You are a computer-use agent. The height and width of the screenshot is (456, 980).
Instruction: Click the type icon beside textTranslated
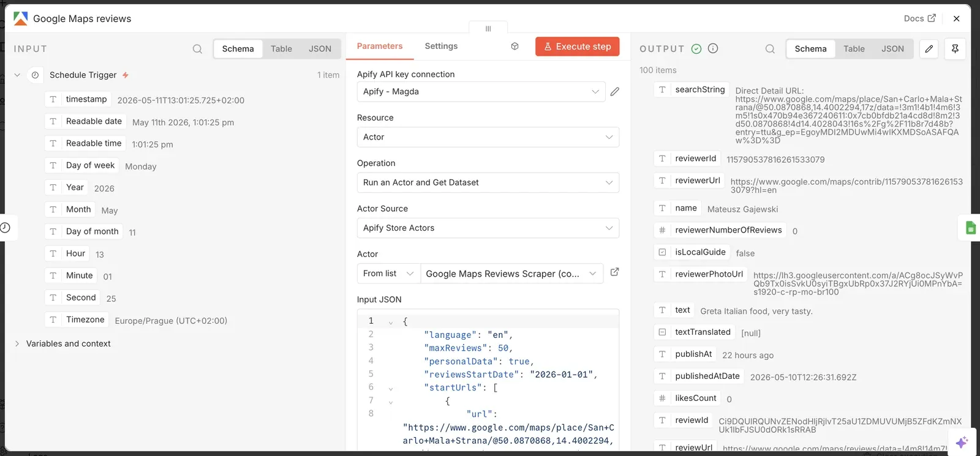pyautogui.click(x=662, y=332)
